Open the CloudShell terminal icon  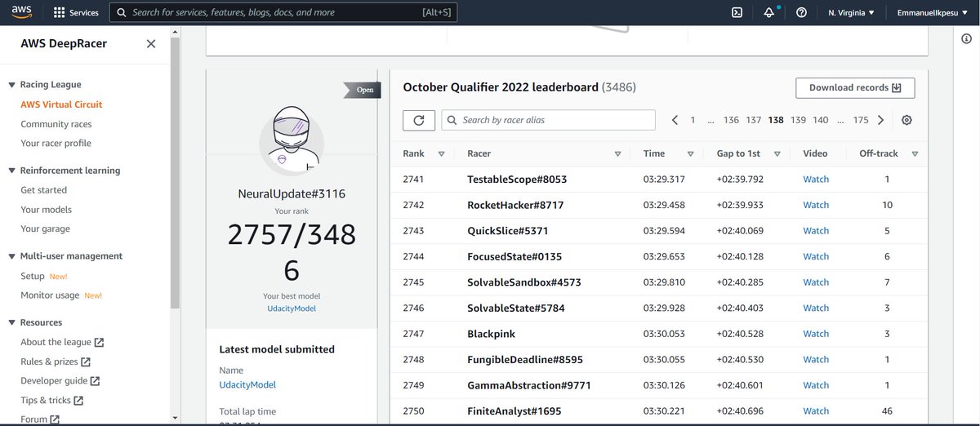click(737, 13)
